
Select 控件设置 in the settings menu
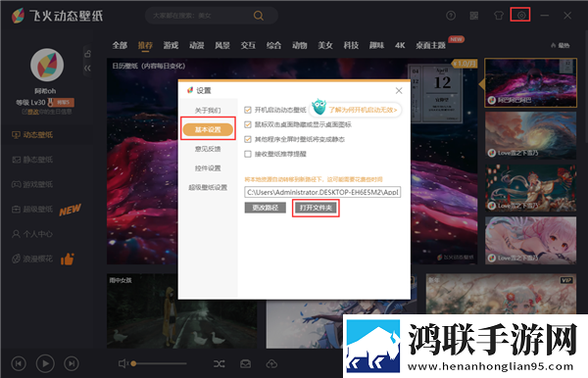tap(208, 168)
